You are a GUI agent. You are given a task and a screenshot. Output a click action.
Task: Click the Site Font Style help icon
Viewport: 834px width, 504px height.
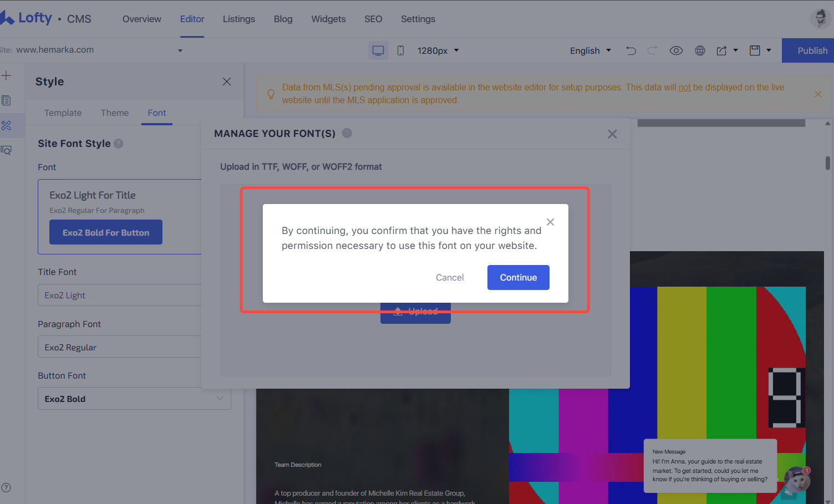point(118,144)
